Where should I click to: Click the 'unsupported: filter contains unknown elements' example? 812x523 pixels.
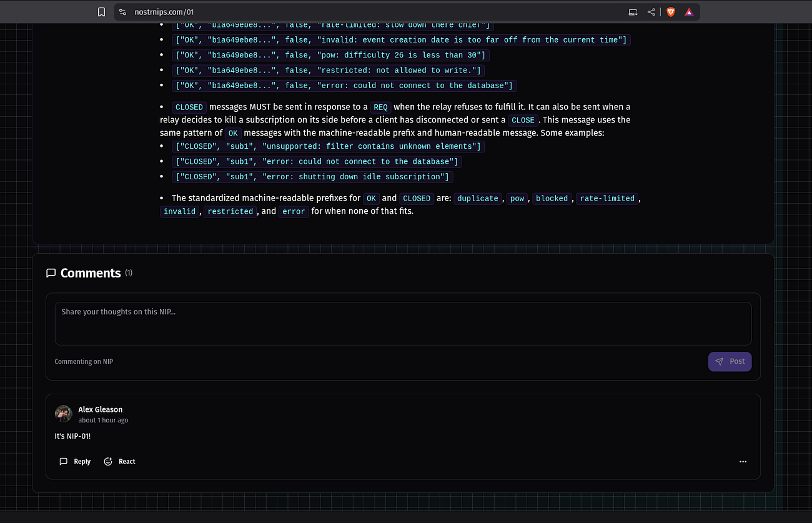pyautogui.click(x=329, y=146)
